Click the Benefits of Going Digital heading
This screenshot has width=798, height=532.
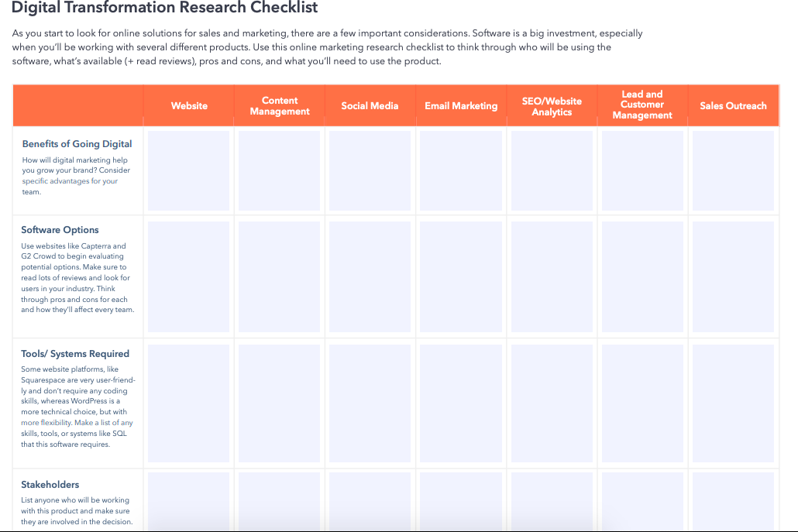[x=77, y=144]
